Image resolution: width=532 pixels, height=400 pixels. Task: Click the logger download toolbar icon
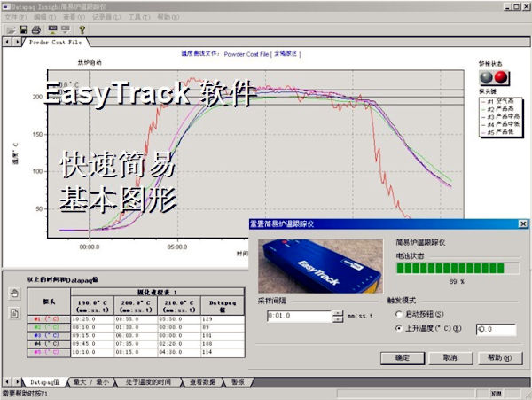[x=51, y=29]
